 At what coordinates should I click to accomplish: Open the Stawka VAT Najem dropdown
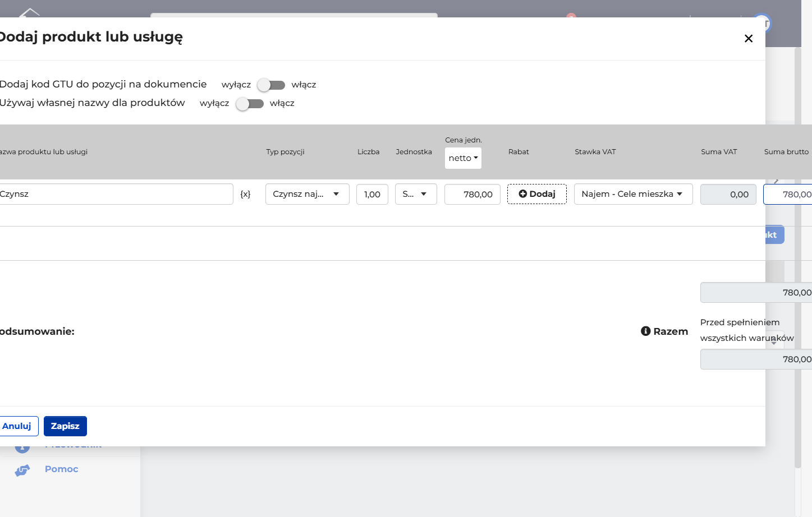[x=633, y=194]
